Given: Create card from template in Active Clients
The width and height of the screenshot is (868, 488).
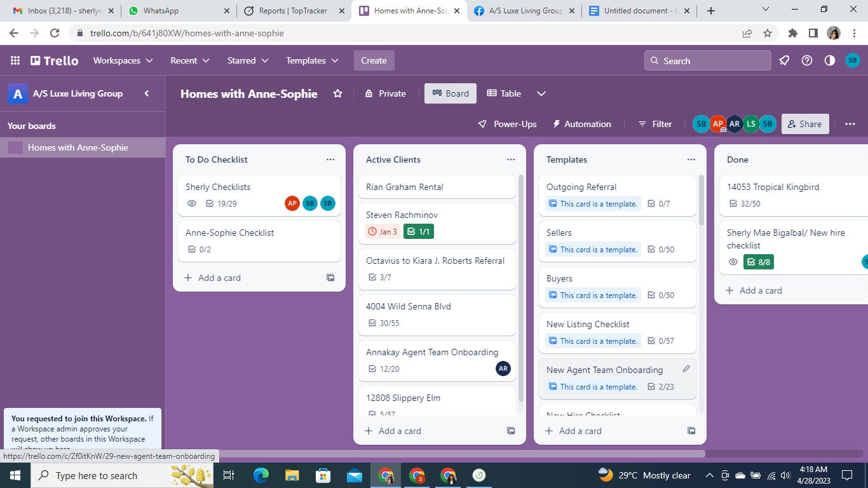Looking at the screenshot, I should [x=511, y=431].
